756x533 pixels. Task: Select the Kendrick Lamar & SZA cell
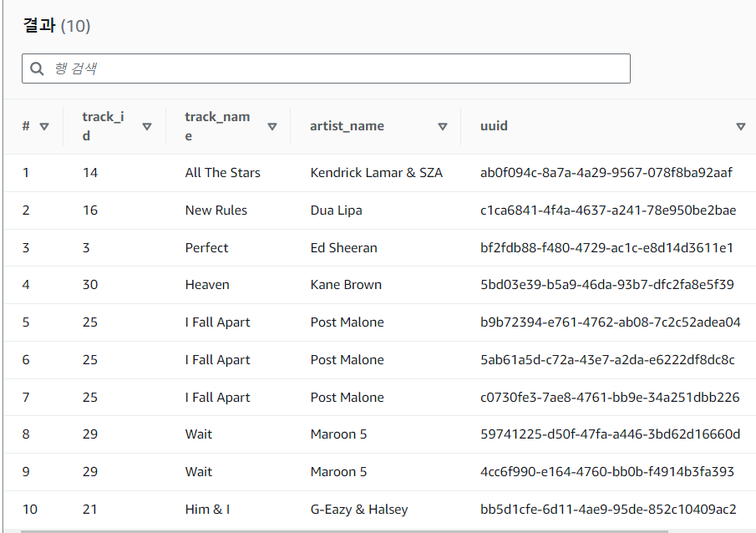[377, 173]
